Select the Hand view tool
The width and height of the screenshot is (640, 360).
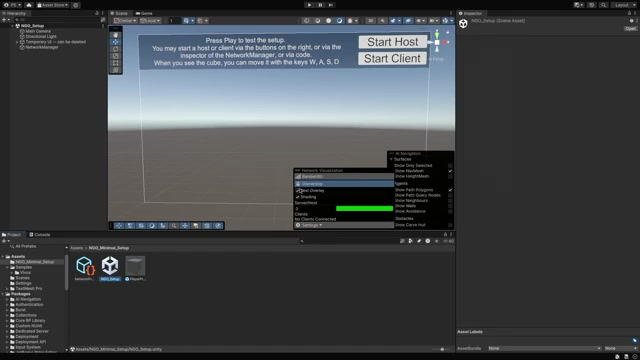point(116,35)
